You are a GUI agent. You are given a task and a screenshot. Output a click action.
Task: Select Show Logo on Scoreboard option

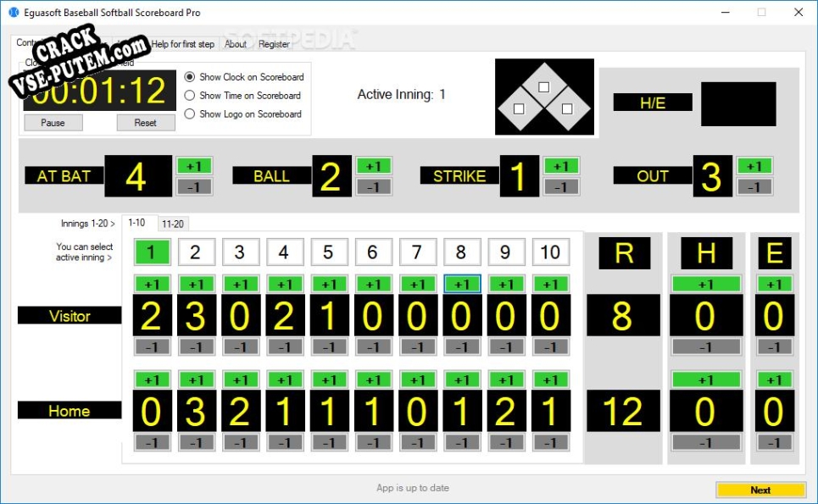[x=243, y=114]
